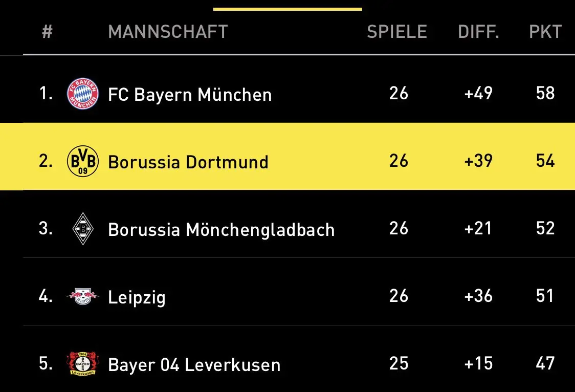
Task: Sort by the DIFF. column header
Action: pyautogui.click(x=478, y=32)
